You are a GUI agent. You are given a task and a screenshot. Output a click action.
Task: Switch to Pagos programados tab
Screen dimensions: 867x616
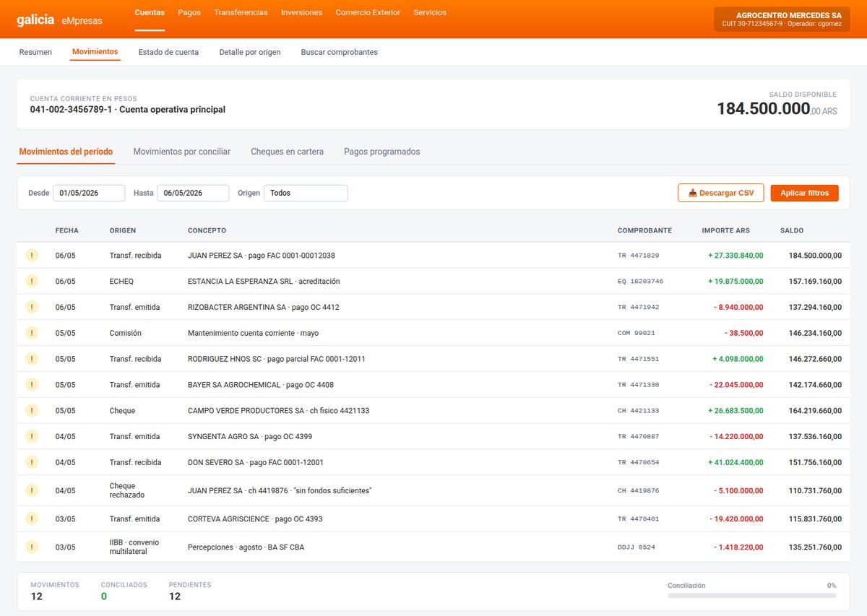point(381,152)
